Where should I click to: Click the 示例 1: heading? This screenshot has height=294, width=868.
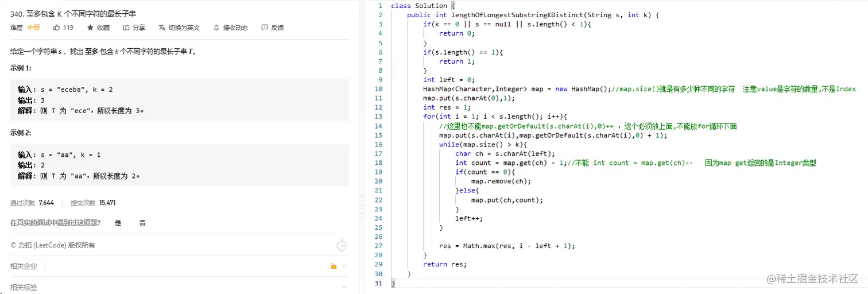click(21, 68)
